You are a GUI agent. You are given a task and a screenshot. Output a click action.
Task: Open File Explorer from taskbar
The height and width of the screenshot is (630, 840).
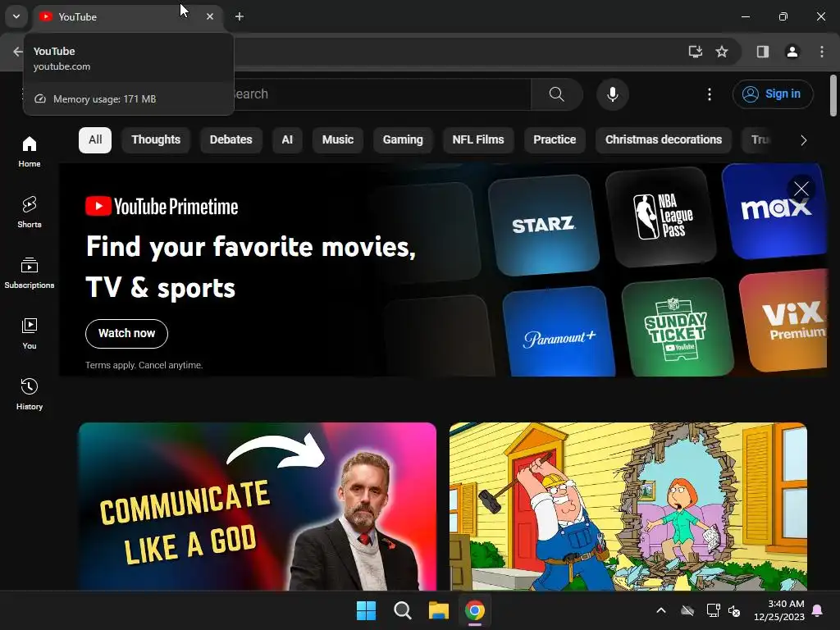click(438, 610)
